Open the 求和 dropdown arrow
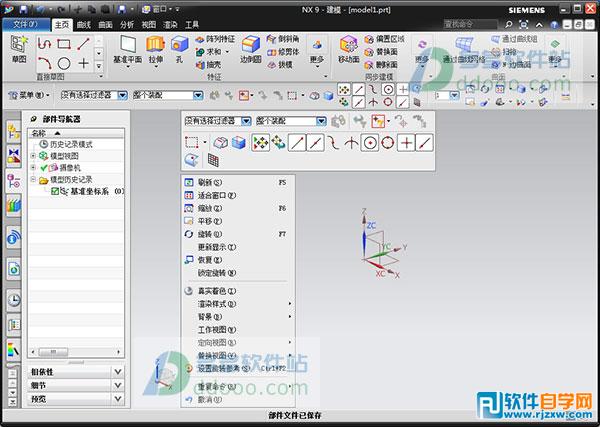 point(227,52)
